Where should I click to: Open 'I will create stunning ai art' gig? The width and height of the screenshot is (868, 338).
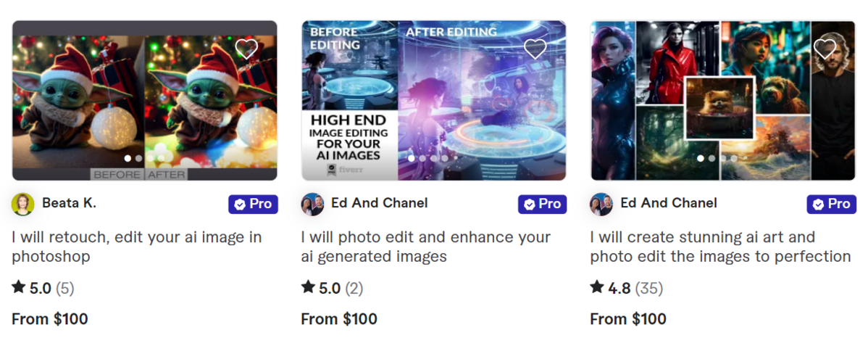pyautogui.click(x=720, y=247)
